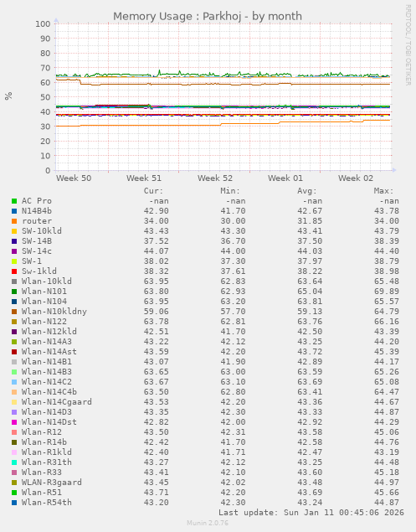
Task: Click the 'Wlan-N12kld' legend label
Action: click(x=49, y=332)
